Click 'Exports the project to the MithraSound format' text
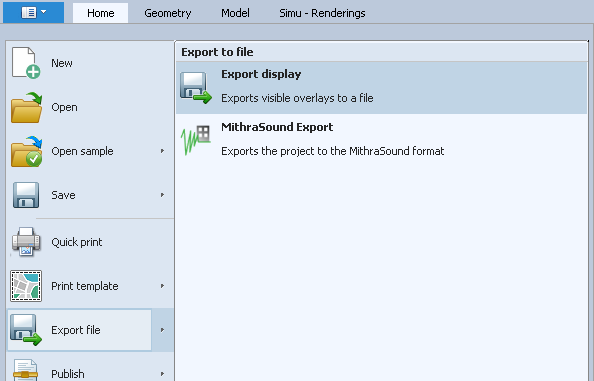Image resolution: width=594 pixels, height=381 pixels. (333, 151)
